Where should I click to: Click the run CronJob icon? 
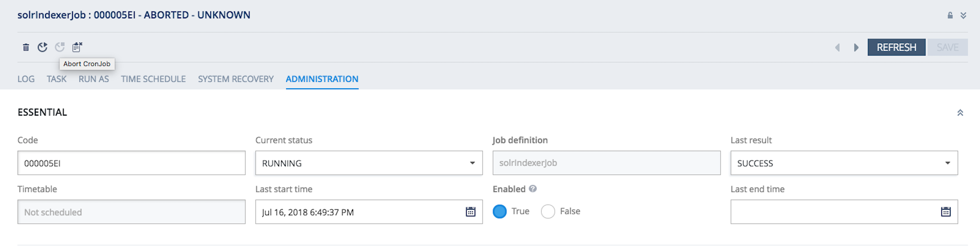point(43,47)
